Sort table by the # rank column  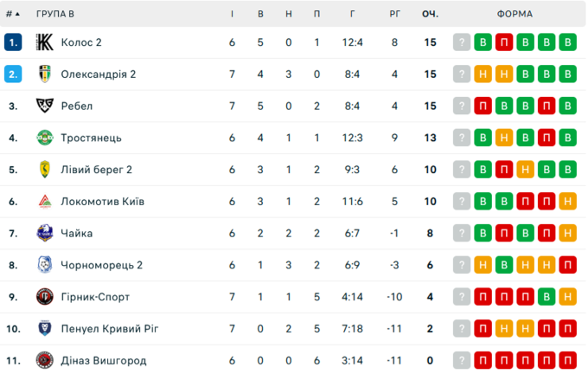[13, 14]
